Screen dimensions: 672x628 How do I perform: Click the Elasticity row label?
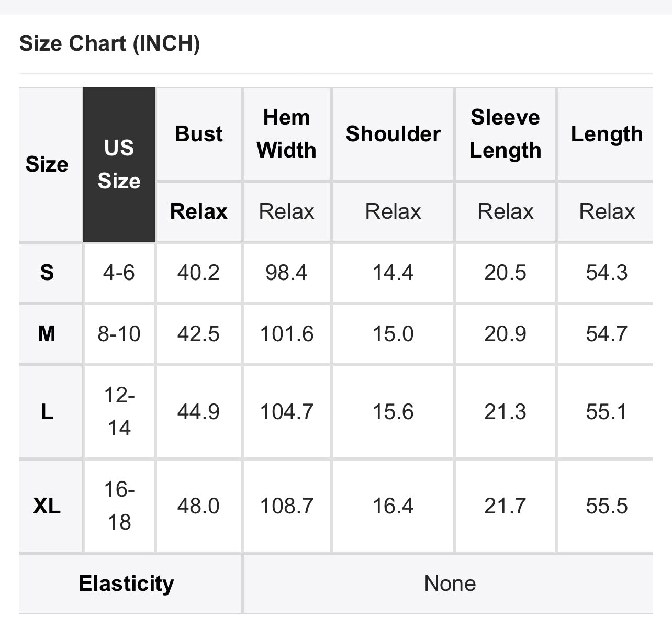pos(126,584)
